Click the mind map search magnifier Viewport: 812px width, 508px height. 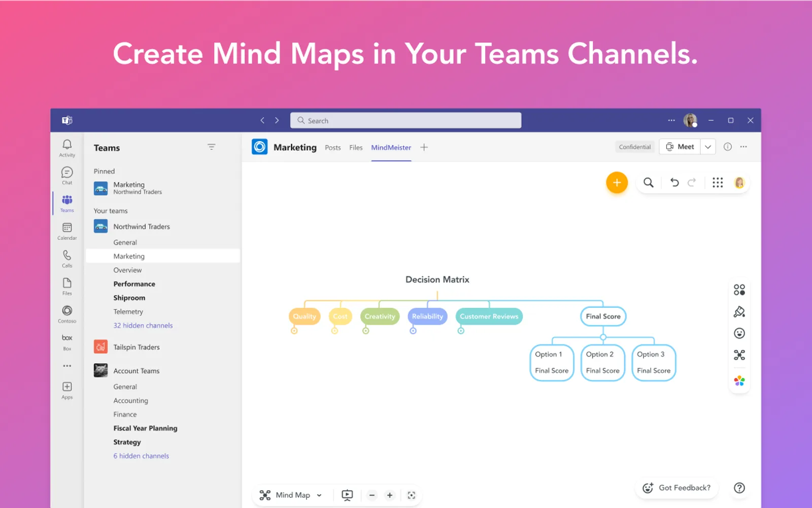pos(649,182)
